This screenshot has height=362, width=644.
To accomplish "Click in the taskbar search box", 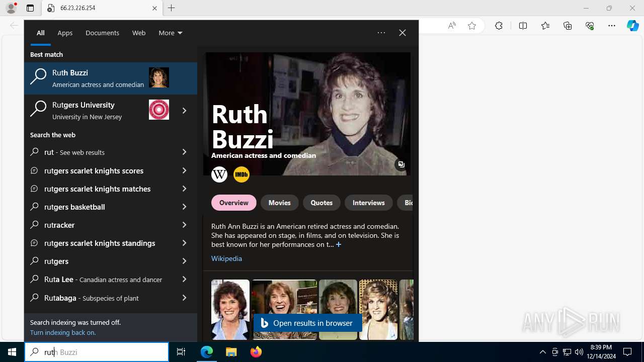I will tap(97, 352).
